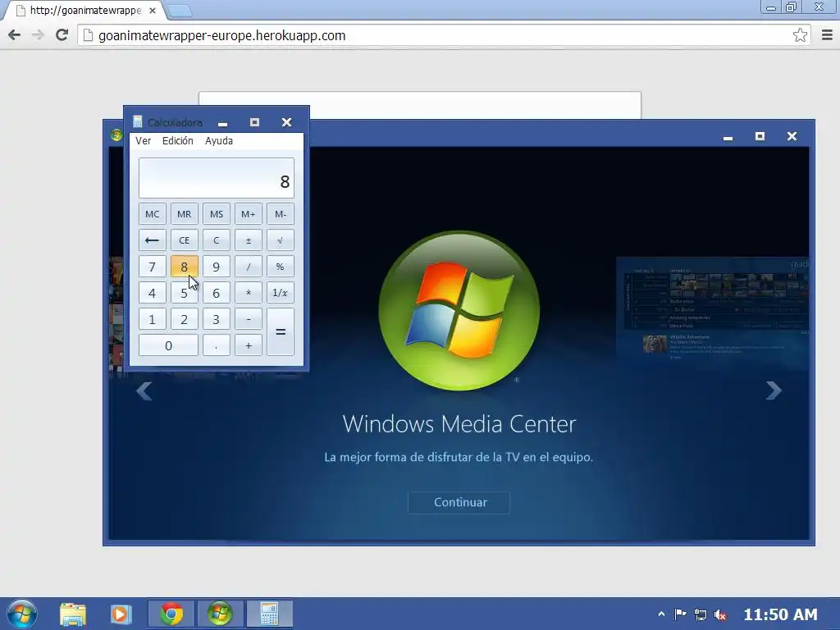This screenshot has height=630, width=840.
Task: Click the reciprocal 1/x key
Action: [x=281, y=293]
